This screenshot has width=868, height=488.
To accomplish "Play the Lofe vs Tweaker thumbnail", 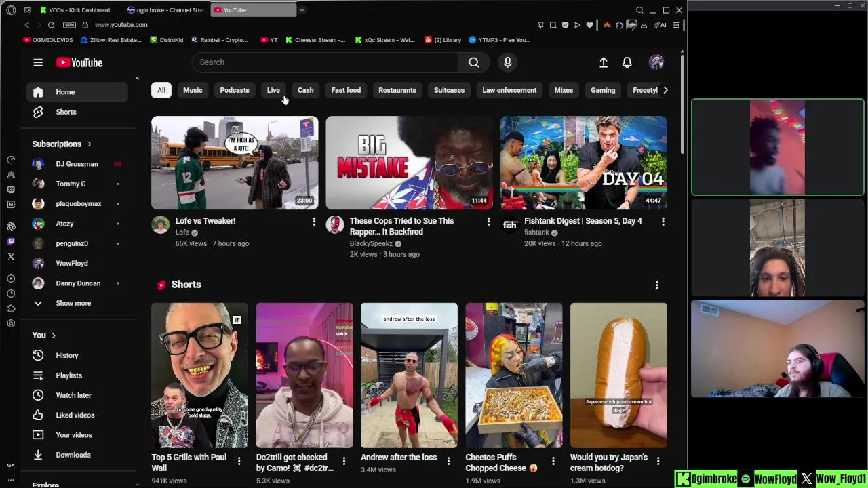I will pyautogui.click(x=235, y=163).
